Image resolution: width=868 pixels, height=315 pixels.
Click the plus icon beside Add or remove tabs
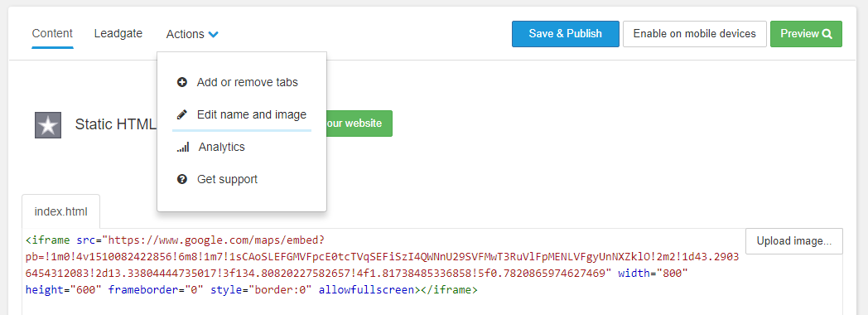(x=181, y=83)
